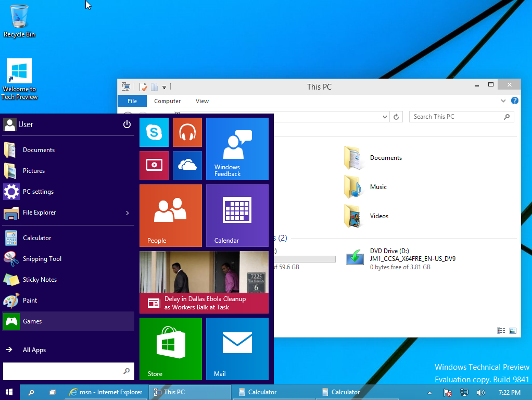Open the View ribbon tab
Image resolution: width=532 pixels, height=400 pixels.
[202, 101]
